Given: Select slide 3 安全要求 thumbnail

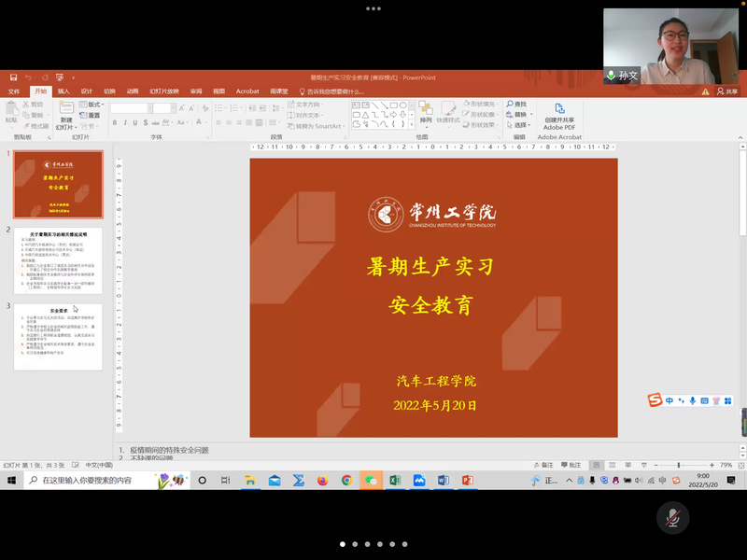Looking at the screenshot, I should point(58,337).
